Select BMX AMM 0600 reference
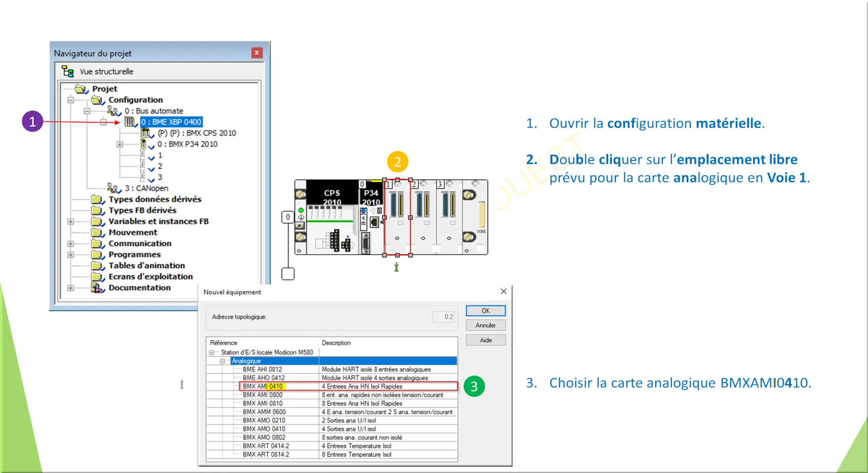Screen dimensions: 868x473 coord(264,412)
